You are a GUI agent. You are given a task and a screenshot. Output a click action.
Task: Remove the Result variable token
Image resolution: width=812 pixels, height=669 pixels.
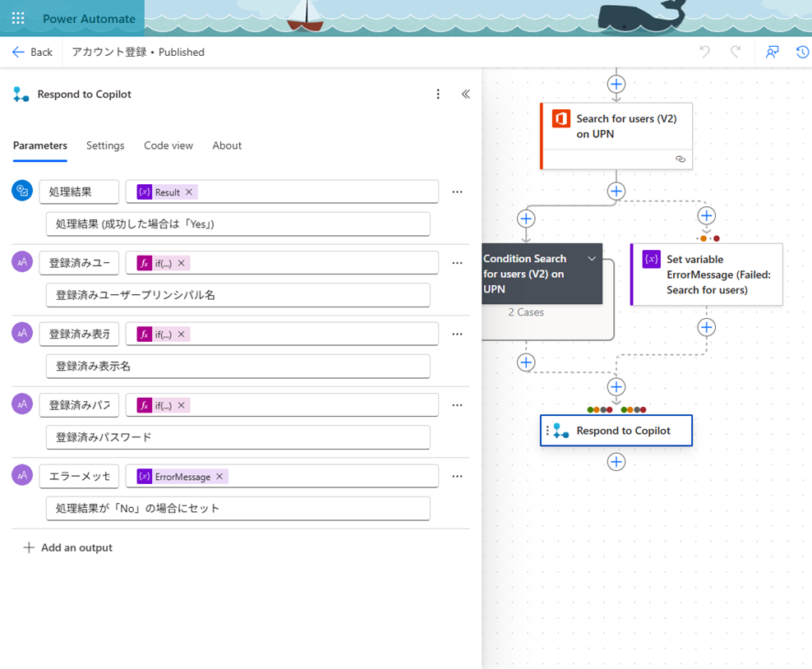(x=189, y=192)
